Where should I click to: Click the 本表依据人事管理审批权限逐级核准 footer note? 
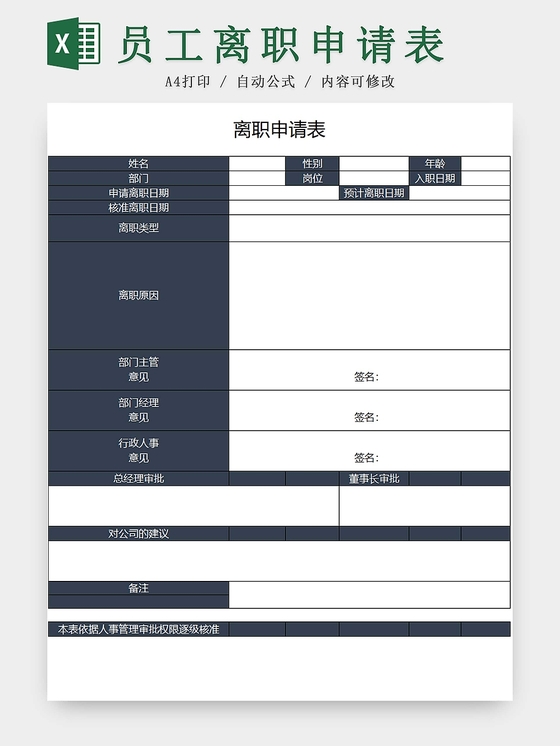pyautogui.click(x=138, y=629)
